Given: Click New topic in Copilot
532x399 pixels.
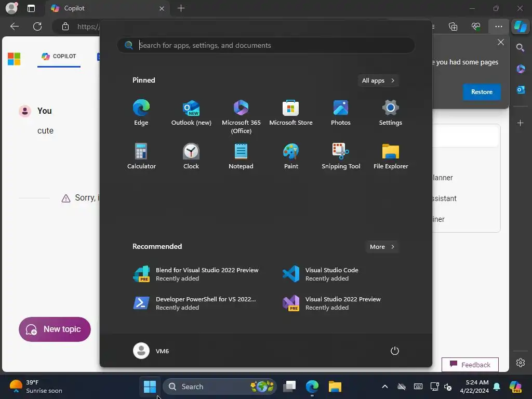Looking at the screenshot, I should [x=55, y=329].
